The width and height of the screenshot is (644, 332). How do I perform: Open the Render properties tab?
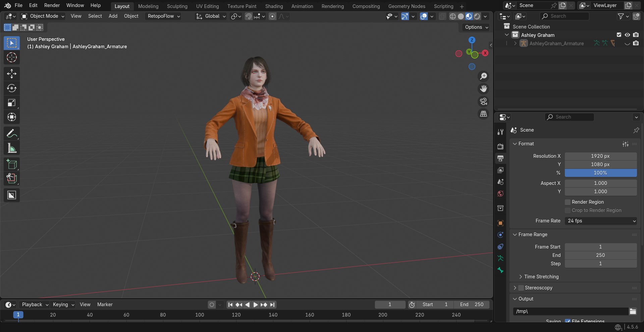coord(500,146)
